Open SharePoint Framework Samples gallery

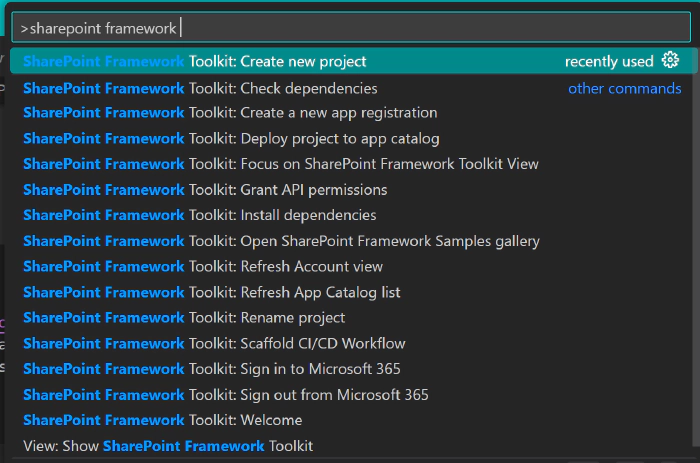coord(281,241)
